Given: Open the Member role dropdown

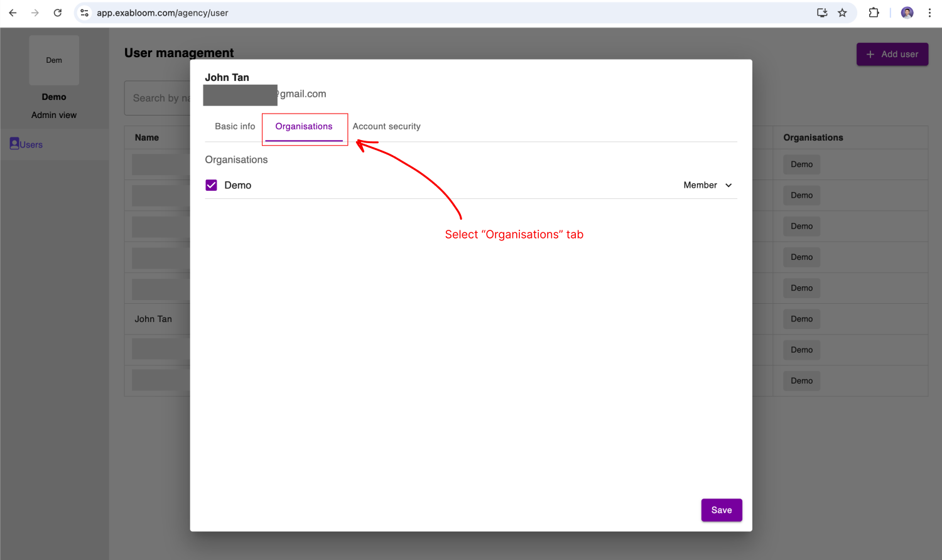Looking at the screenshot, I should click(708, 185).
